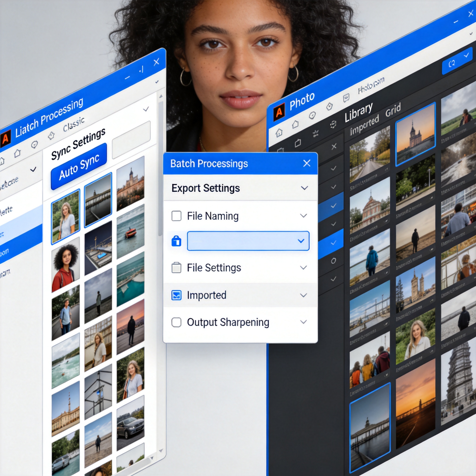476x476 pixels.
Task: Click the star badge icon left of Classic
Action: (x=51, y=136)
